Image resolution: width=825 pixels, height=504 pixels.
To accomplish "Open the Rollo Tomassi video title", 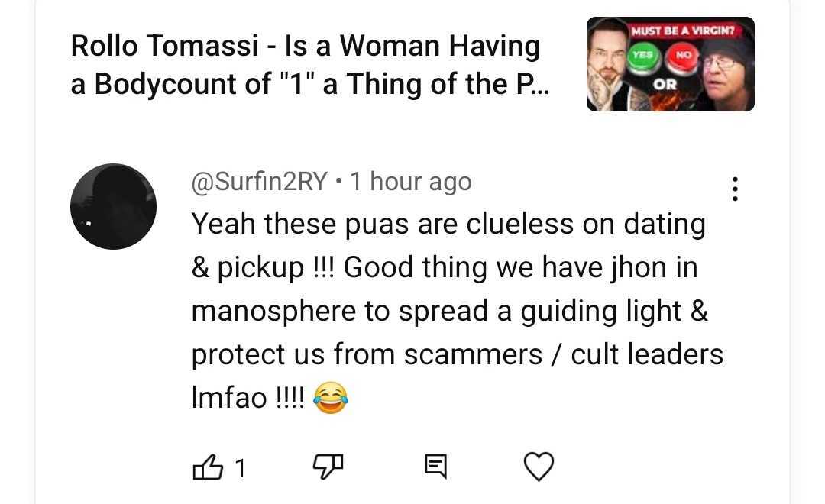I will click(x=309, y=65).
